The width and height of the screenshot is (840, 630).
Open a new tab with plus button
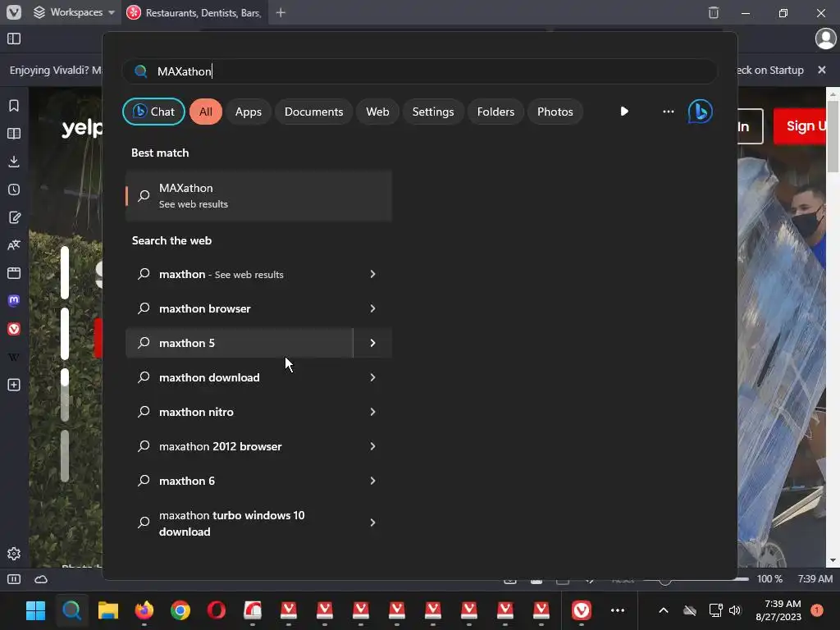point(281,12)
